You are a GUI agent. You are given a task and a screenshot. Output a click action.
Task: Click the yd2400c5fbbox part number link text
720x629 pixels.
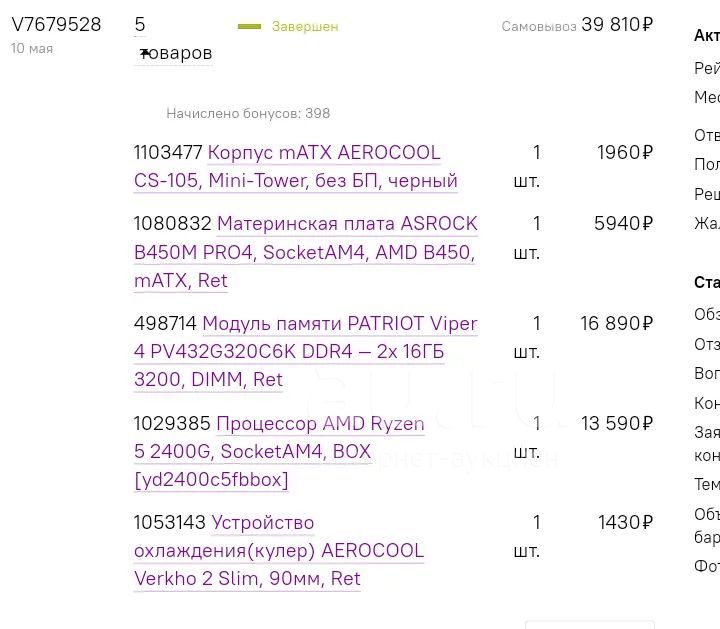click(x=211, y=480)
